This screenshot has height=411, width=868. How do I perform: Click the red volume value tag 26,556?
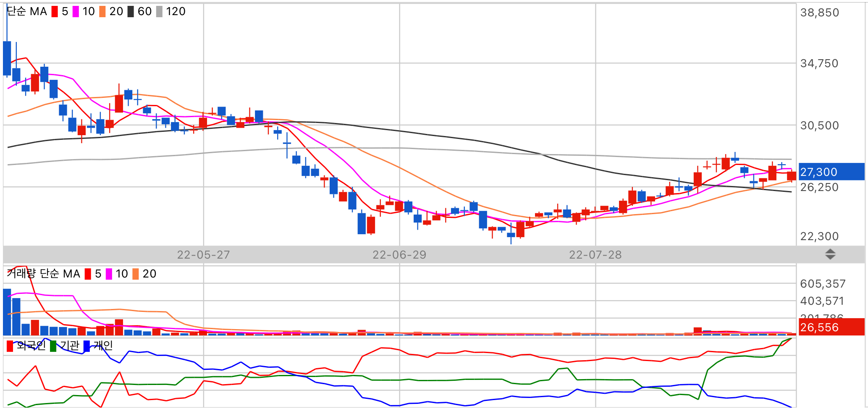pos(831,327)
